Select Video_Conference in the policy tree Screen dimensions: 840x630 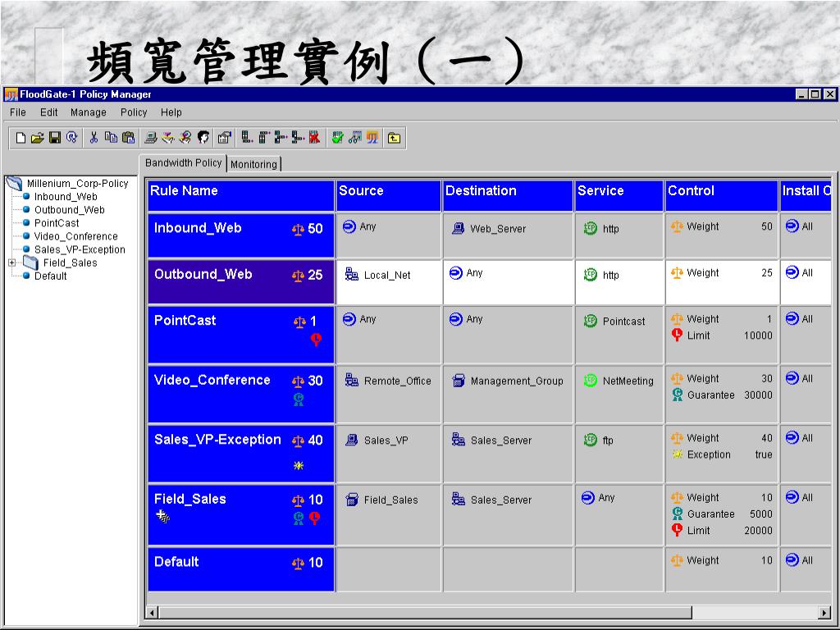[76, 236]
